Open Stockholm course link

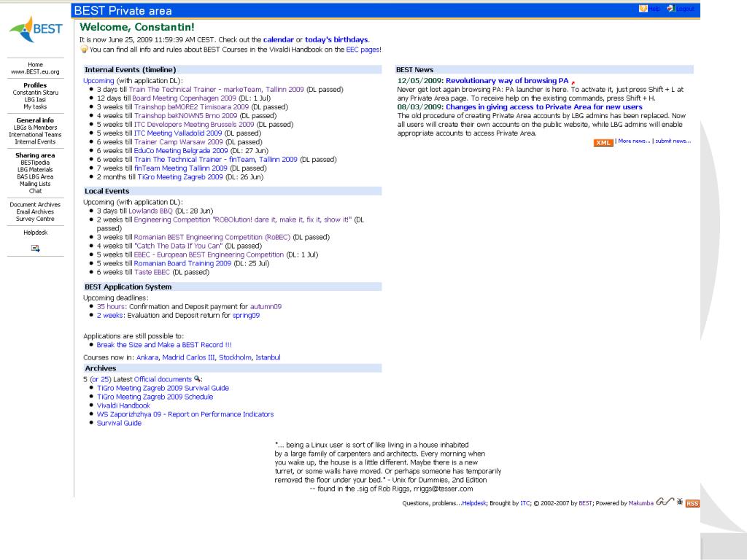pos(235,357)
